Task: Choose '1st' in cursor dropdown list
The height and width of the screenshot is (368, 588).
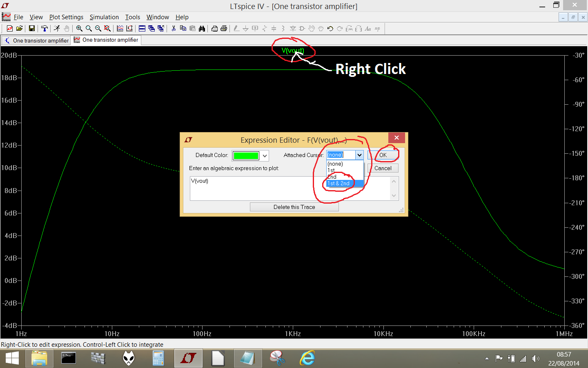Action: coord(345,170)
